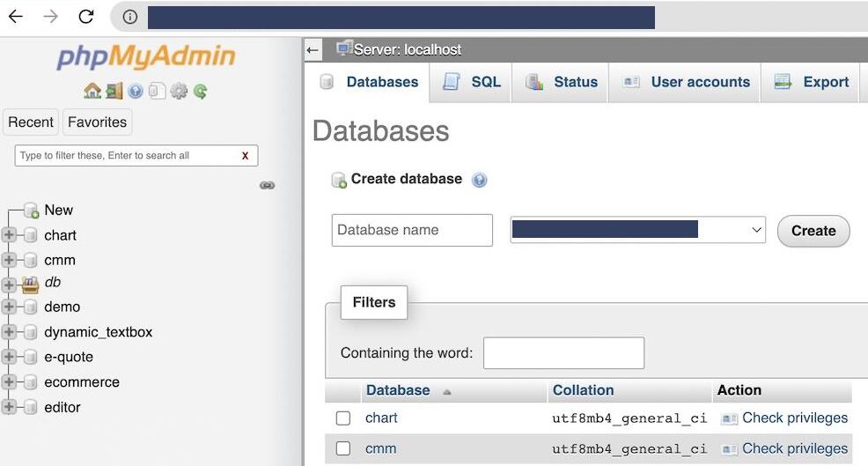The width and height of the screenshot is (868, 466).
Task: Reload the page in the browser
Action: click(85, 17)
